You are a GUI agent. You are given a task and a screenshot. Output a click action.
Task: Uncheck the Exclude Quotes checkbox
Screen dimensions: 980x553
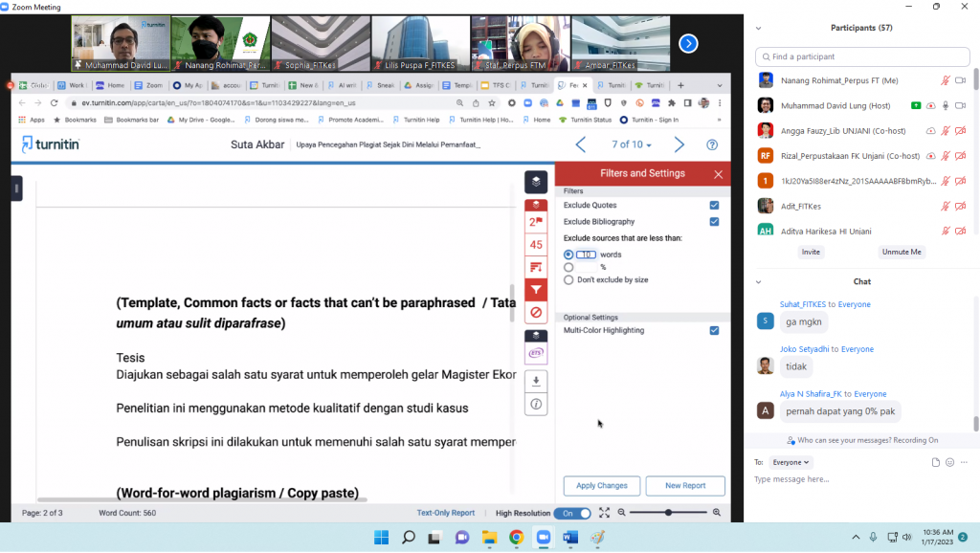(x=714, y=205)
